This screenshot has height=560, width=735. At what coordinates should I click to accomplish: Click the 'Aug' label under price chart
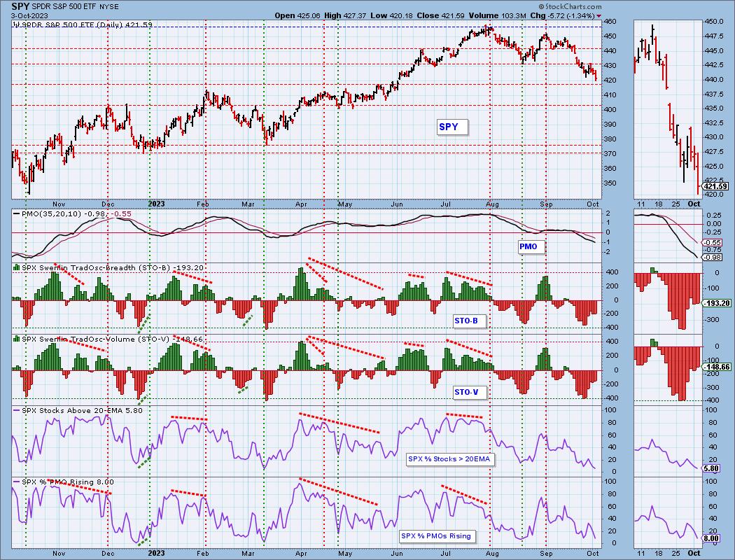(x=492, y=204)
